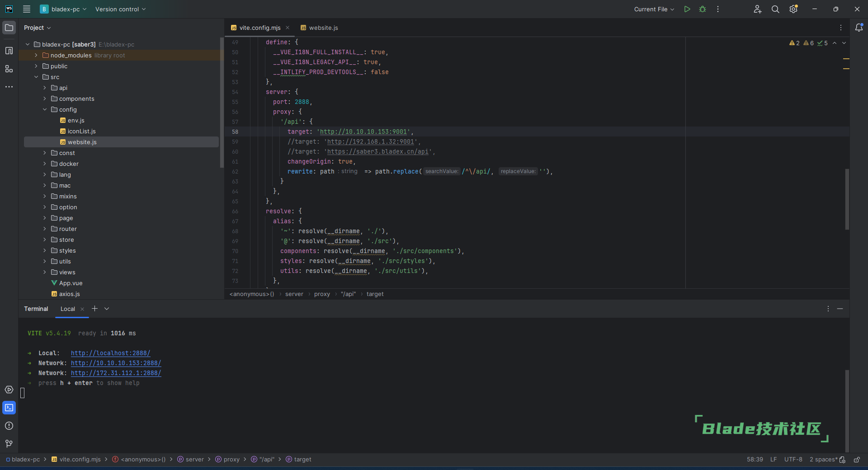This screenshot has width=868, height=470.
Task: Click the Run button in toolbar
Action: [x=687, y=9]
